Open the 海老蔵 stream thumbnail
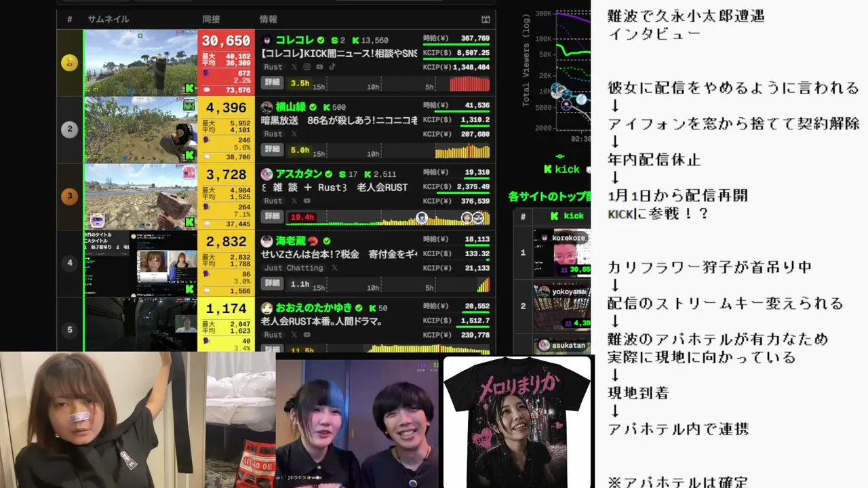 pos(140,263)
